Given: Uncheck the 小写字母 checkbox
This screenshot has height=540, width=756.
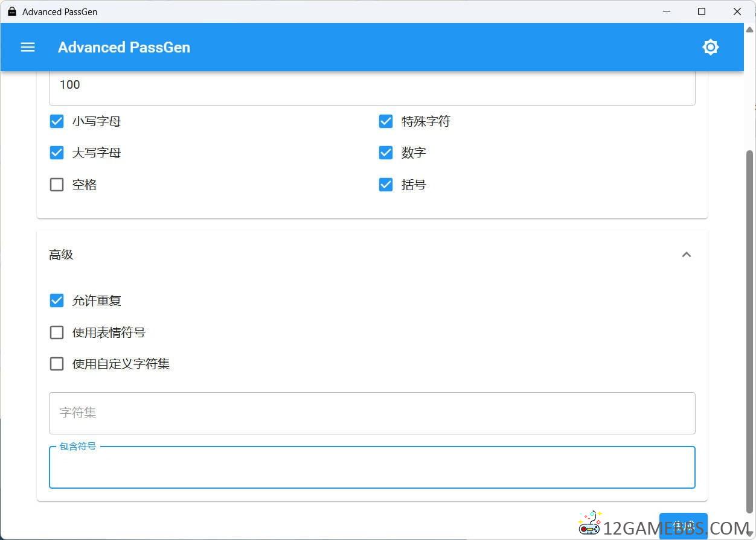Looking at the screenshot, I should click(57, 121).
